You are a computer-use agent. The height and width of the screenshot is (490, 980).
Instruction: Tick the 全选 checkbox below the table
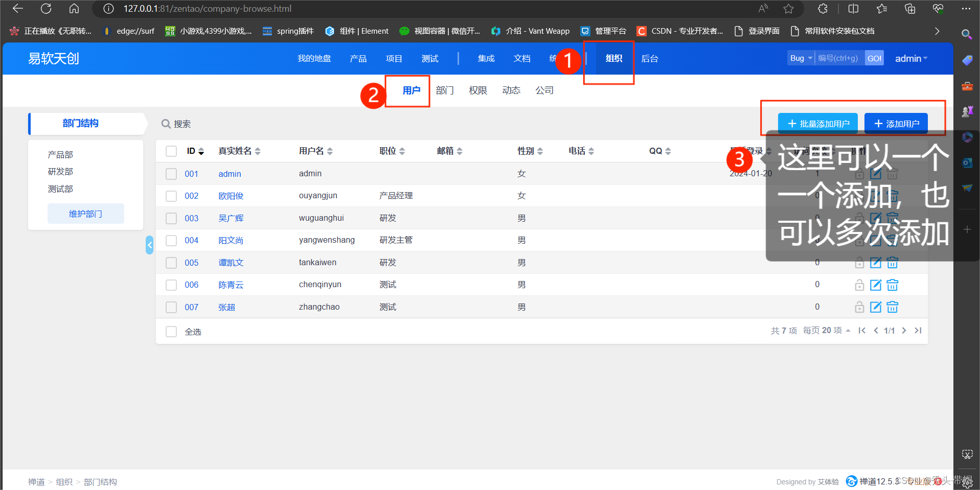(171, 332)
